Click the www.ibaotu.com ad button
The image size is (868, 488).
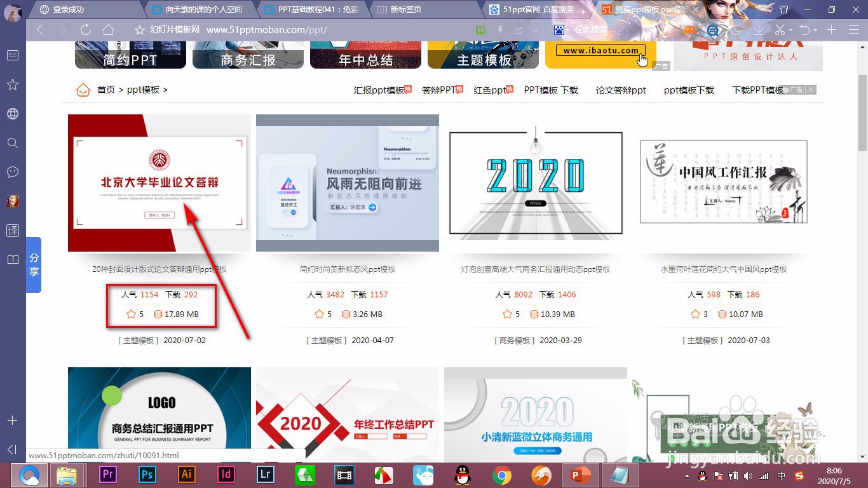(x=600, y=51)
